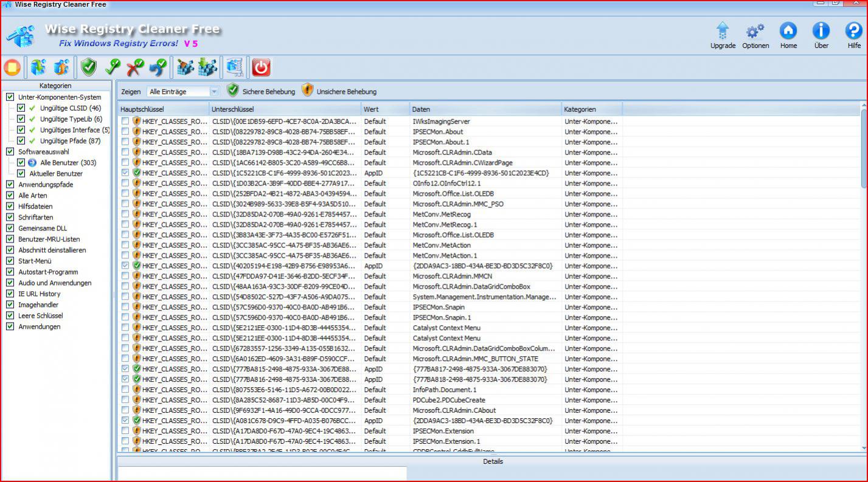Click the cubes with green down arrow icon
The width and height of the screenshot is (868, 482).
[x=207, y=67]
